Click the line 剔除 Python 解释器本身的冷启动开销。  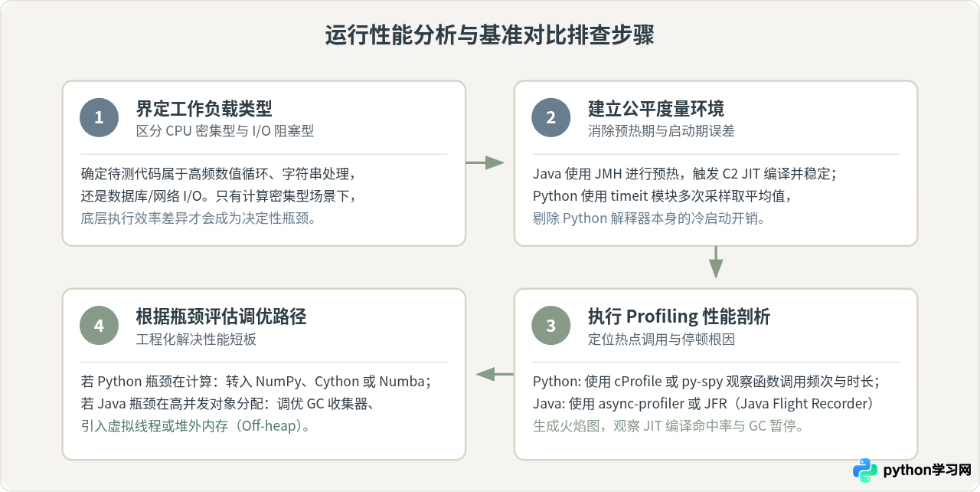click(649, 218)
